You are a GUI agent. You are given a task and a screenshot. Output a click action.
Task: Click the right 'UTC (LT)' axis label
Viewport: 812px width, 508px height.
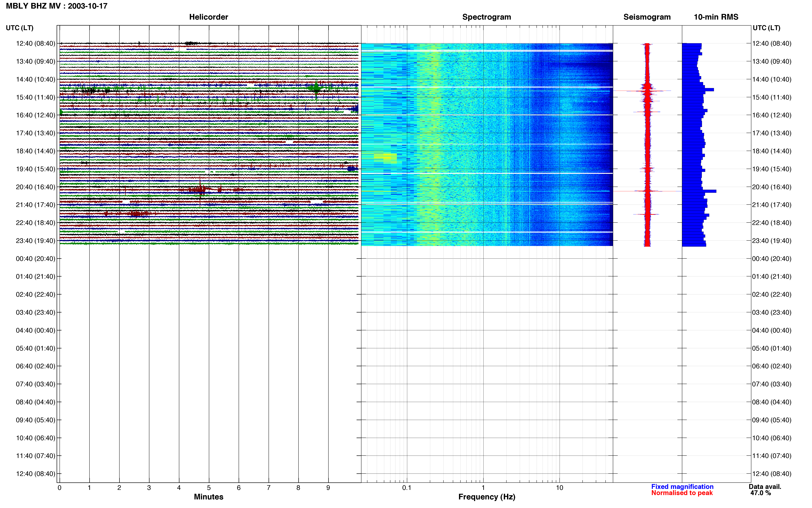pos(767,28)
